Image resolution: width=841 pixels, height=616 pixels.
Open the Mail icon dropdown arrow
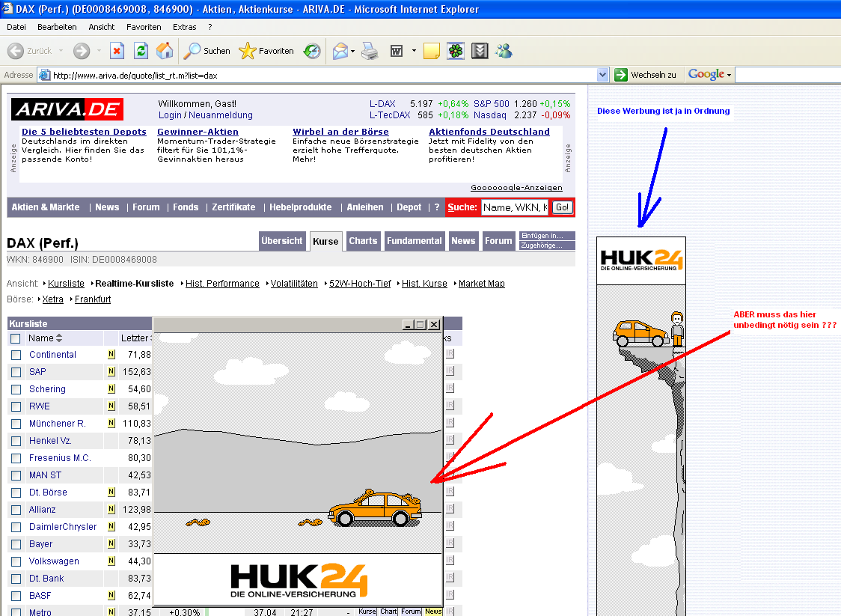click(352, 51)
